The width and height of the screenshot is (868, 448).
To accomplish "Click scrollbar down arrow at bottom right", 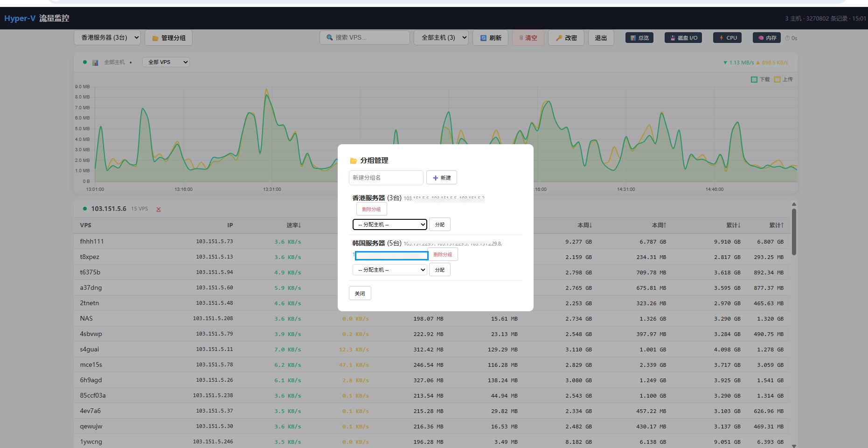I will click(x=794, y=446).
